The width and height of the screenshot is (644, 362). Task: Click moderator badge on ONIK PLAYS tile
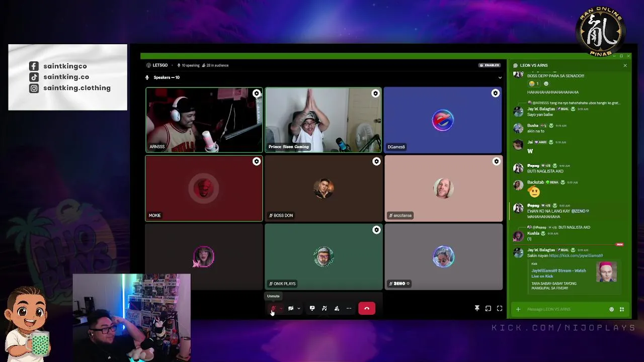[x=376, y=230]
